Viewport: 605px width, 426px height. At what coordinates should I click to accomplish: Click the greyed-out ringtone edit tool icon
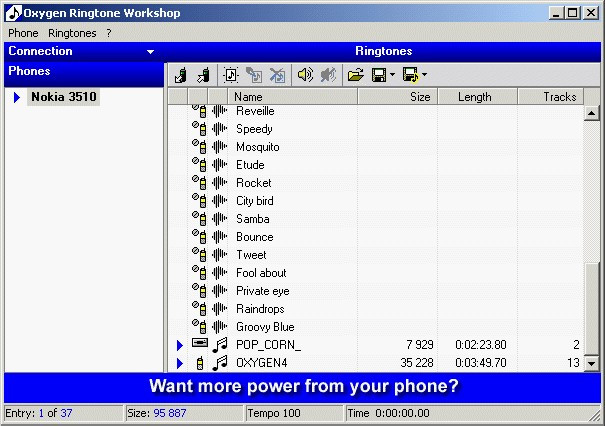pos(254,75)
